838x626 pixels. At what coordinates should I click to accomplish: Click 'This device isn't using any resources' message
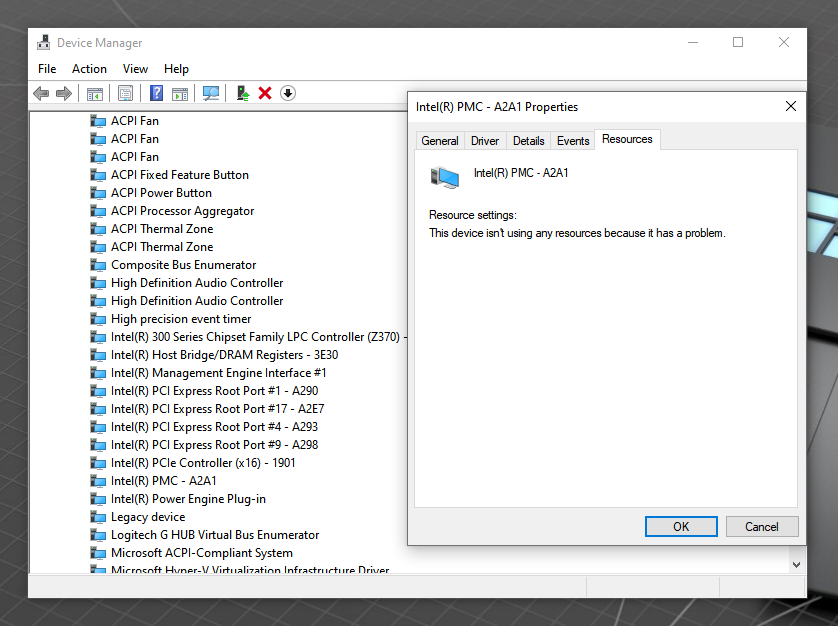tap(577, 233)
